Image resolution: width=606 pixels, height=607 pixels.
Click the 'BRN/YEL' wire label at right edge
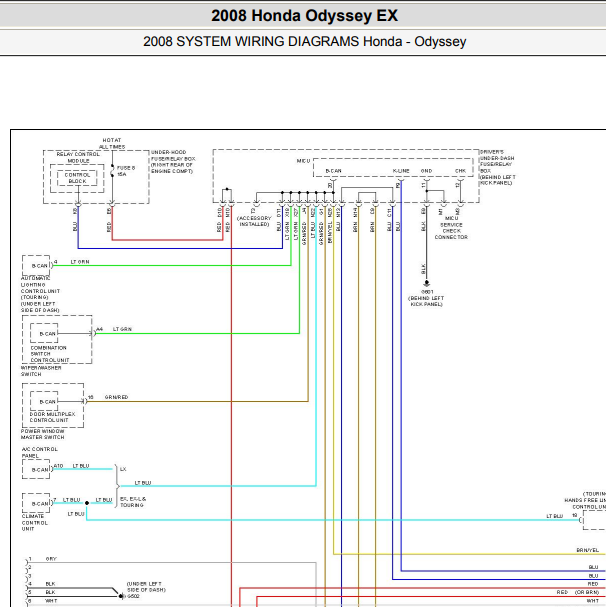click(587, 550)
